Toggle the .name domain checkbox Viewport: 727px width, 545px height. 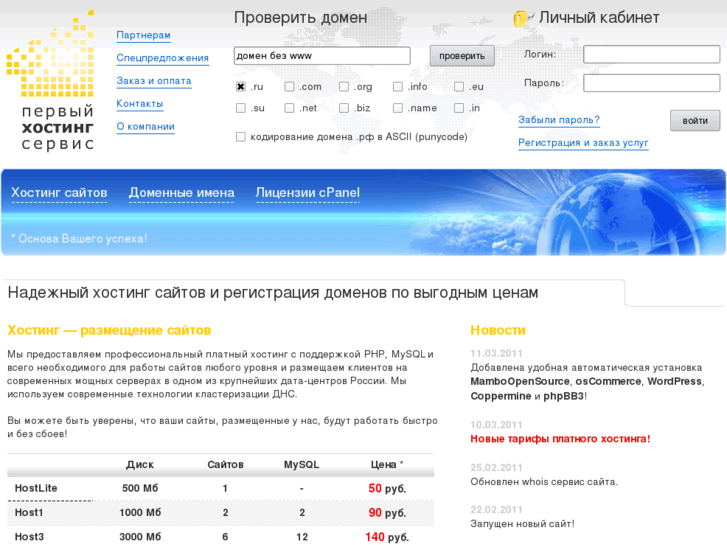tap(397, 108)
